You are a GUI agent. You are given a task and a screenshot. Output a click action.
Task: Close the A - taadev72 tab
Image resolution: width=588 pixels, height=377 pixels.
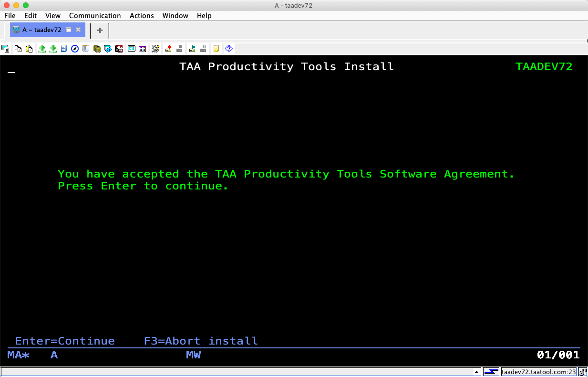pos(78,30)
